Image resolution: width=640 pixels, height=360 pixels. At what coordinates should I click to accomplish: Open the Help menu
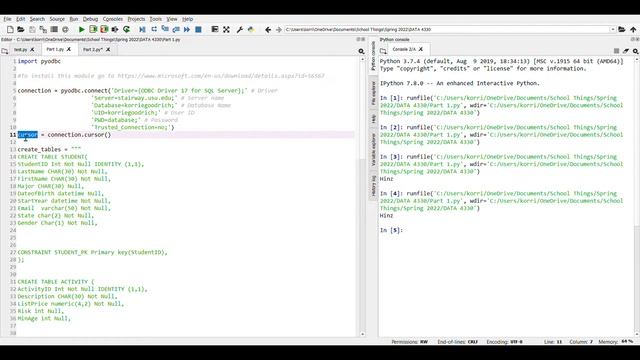point(187,19)
